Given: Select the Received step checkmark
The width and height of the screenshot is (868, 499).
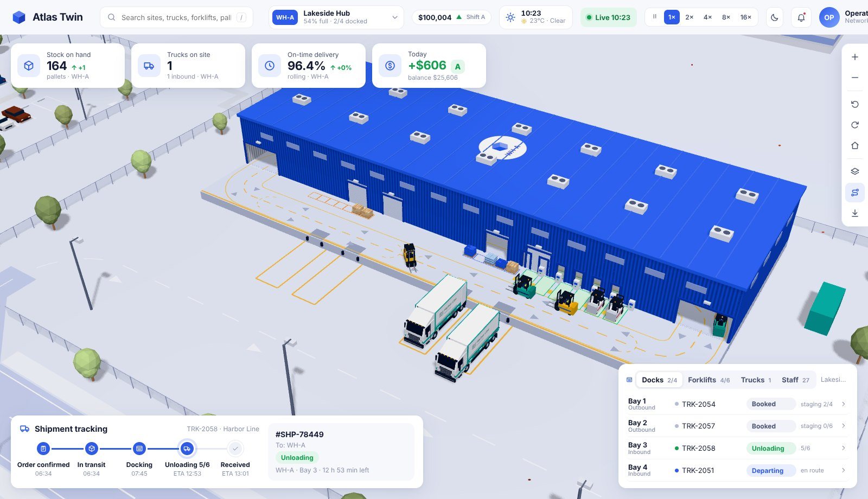Looking at the screenshot, I should (x=235, y=449).
